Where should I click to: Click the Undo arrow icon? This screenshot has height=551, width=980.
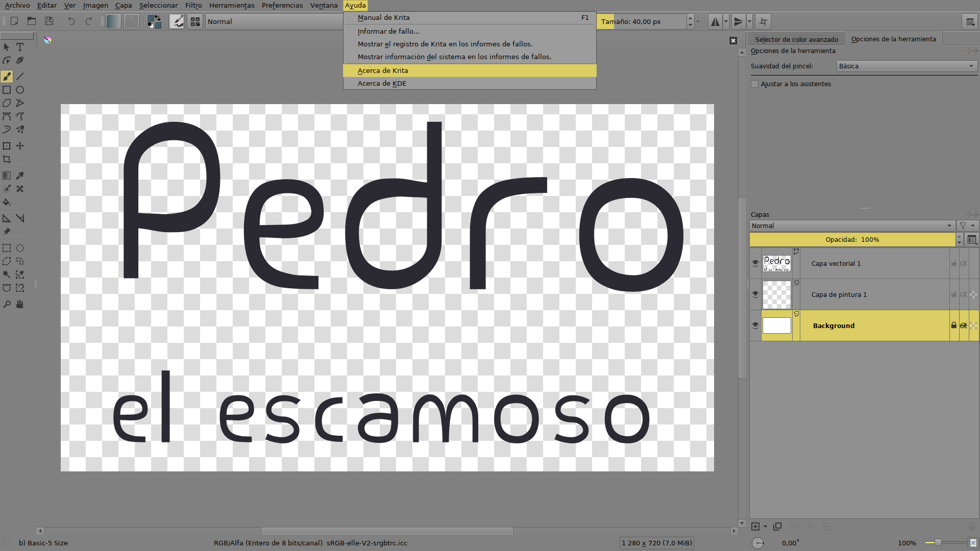tap(71, 21)
